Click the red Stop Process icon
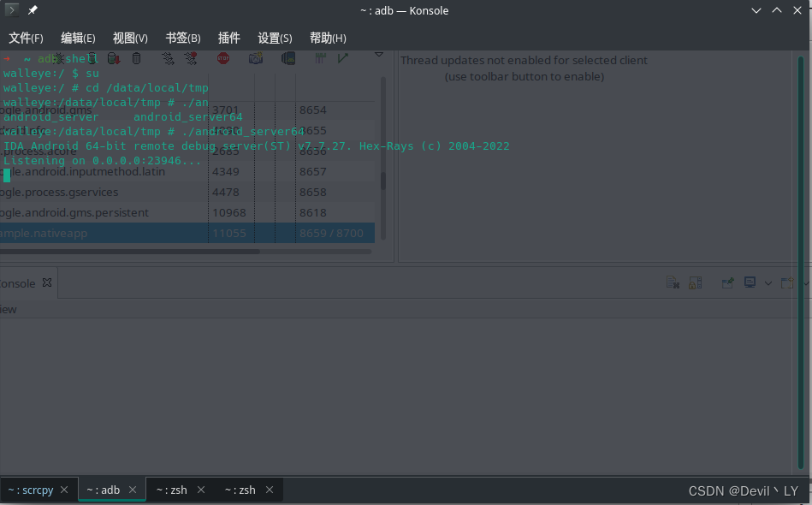The height and width of the screenshot is (505, 812). click(223, 58)
